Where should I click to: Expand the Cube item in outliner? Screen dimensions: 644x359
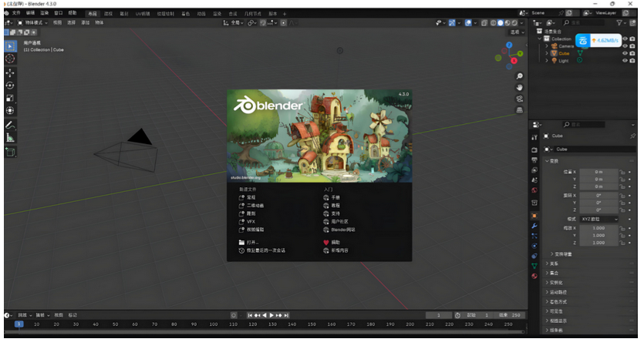tap(547, 53)
